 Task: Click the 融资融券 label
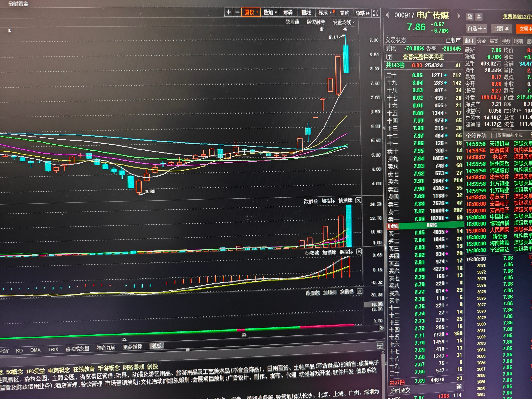pos(316,22)
